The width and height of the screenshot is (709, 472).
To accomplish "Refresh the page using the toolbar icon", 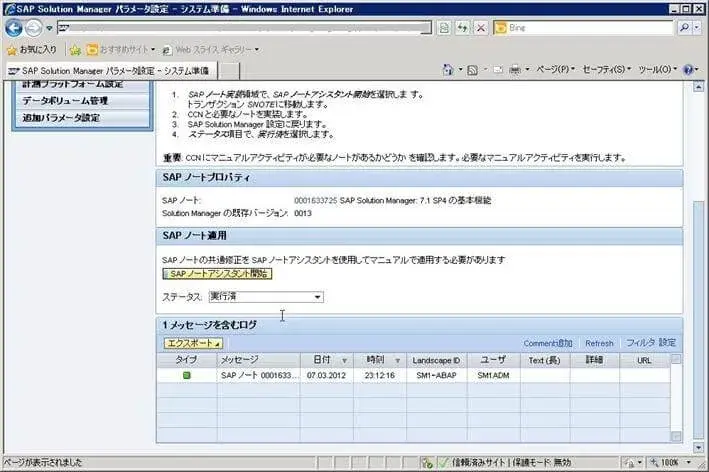I will tap(462, 28).
